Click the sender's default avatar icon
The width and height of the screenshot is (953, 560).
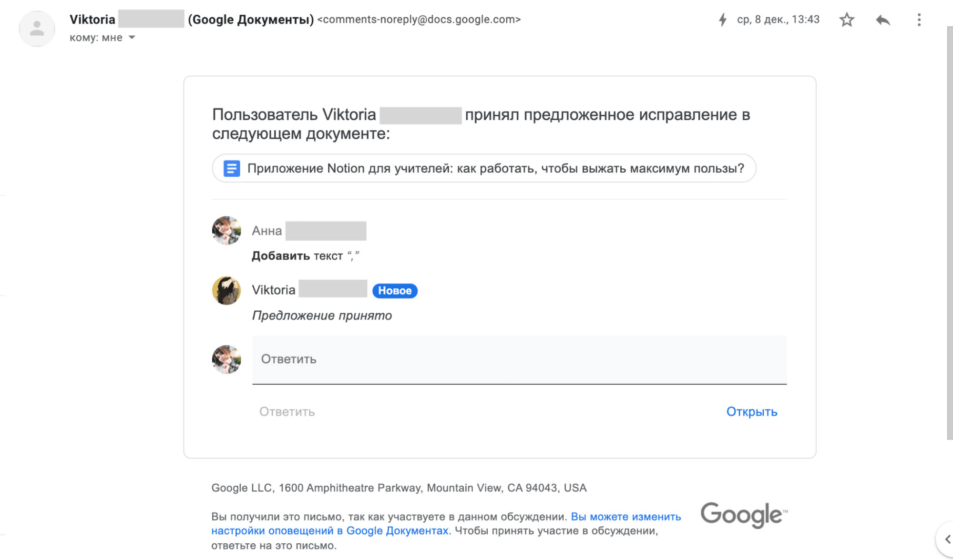pyautogui.click(x=37, y=29)
